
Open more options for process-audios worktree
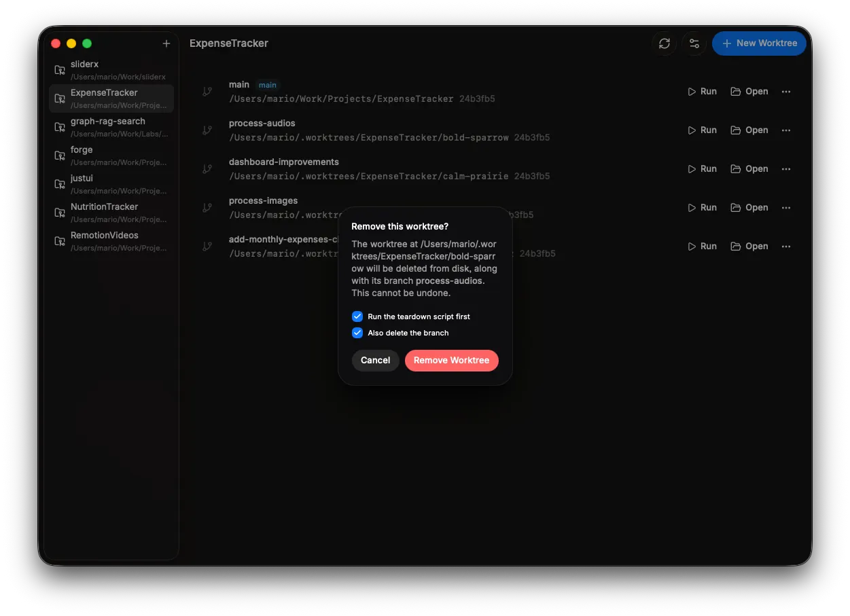coord(786,130)
